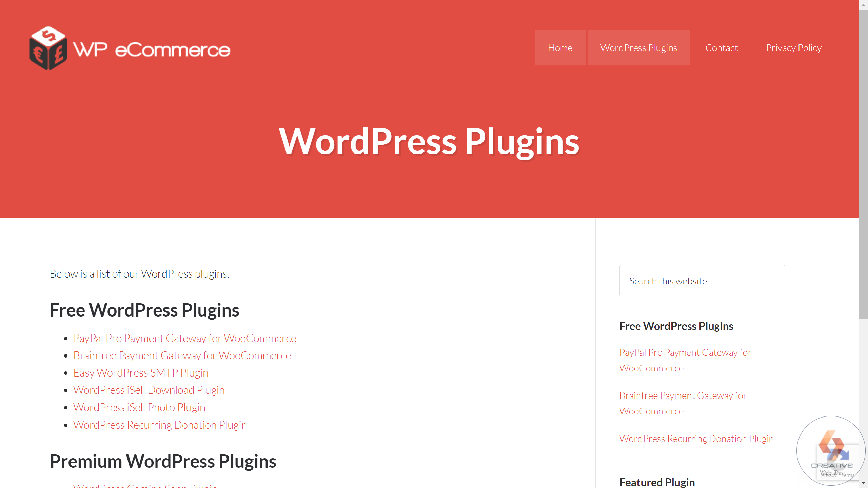Open the Home navigation menu item
868x488 pixels.
(560, 47)
